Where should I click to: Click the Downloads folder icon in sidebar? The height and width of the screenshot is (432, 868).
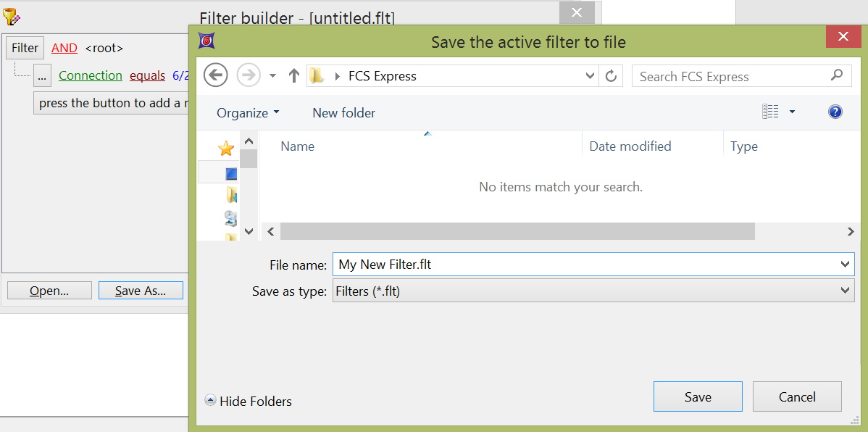pyautogui.click(x=231, y=194)
